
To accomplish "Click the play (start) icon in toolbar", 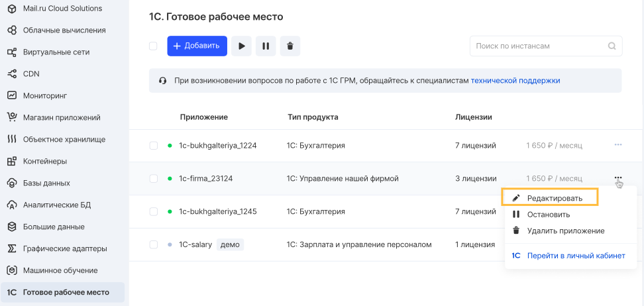I will [241, 46].
